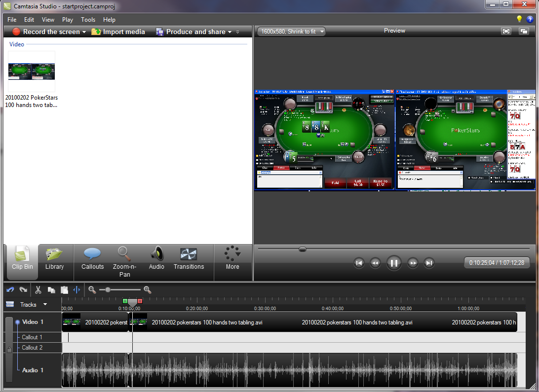Select the PokerStars video clip thumbnail
Screen dimensions: 539x392
pyautogui.click(x=31, y=71)
